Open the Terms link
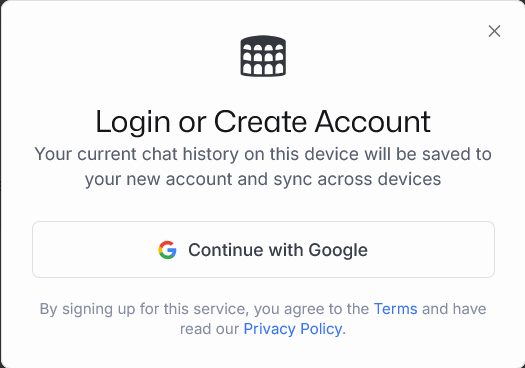This screenshot has width=525, height=368. (x=395, y=309)
